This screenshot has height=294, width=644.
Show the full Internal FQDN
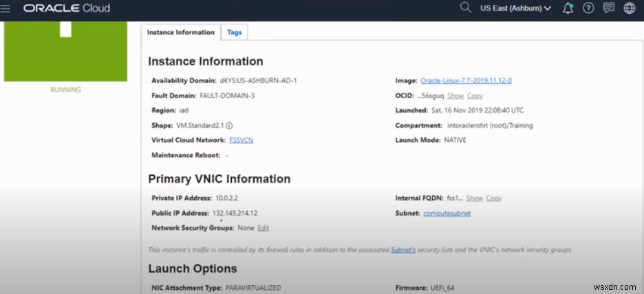474,199
